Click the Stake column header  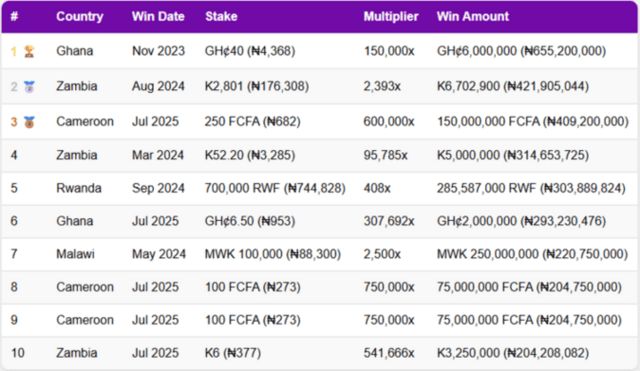point(221,16)
